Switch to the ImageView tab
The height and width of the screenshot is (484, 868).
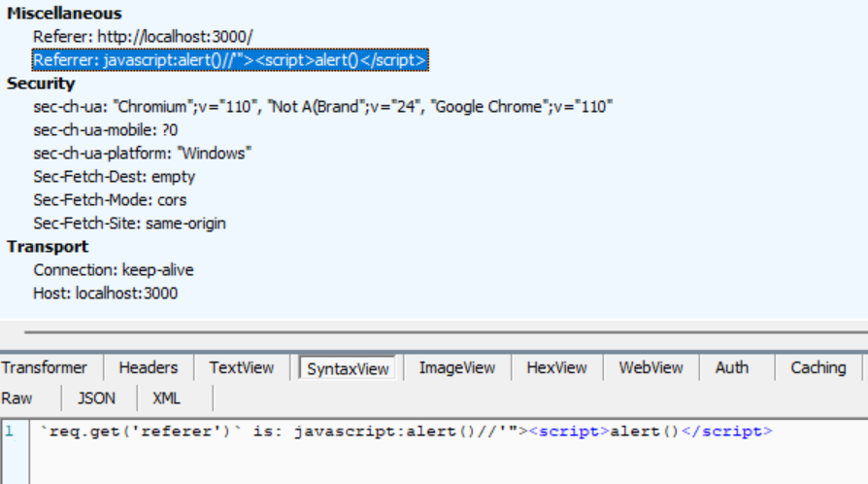coord(456,367)
